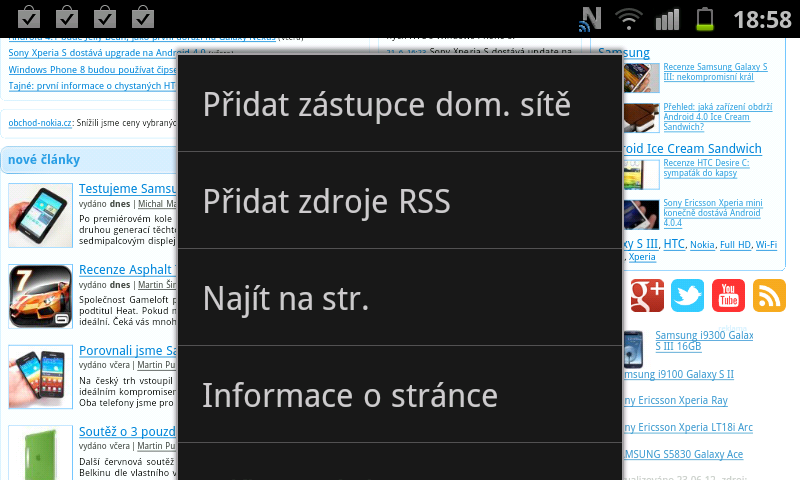Image resolution: width=800 pixels, height=480 pixels.
Task: Open the Asphalt 7 game thumbnail
Action: point(40,296)
